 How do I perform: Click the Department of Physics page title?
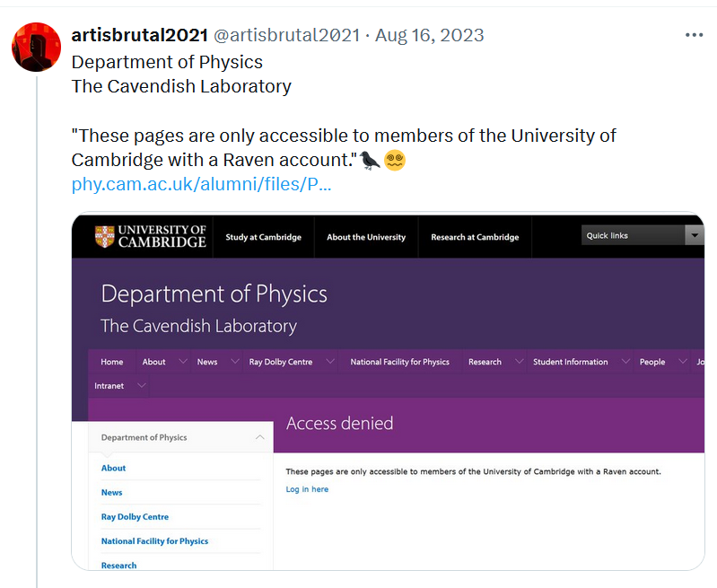[x=214, y=294]
